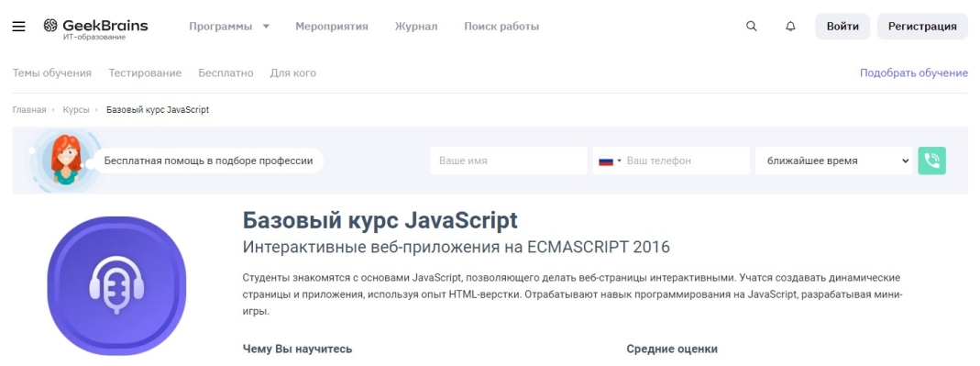Click Базовый курс JavaScript breadcrumb text

click(x=158, y=110)
